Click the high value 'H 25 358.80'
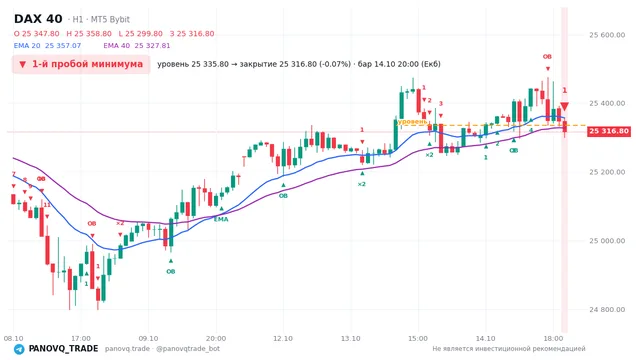The width and height of the screenshot is (640, 360). (x=89, y=33)
